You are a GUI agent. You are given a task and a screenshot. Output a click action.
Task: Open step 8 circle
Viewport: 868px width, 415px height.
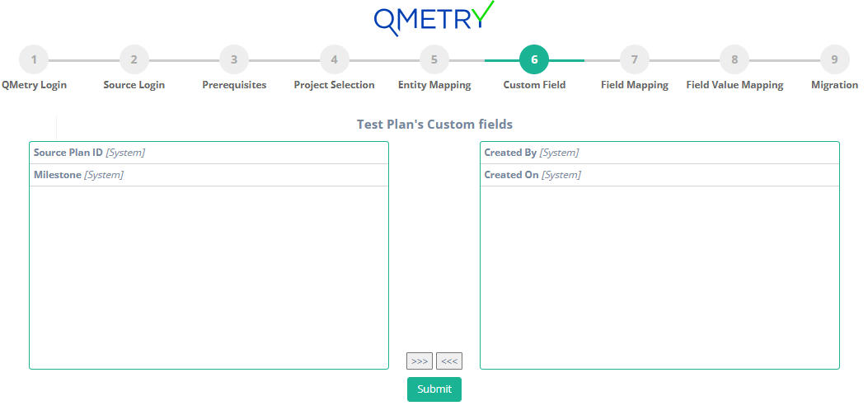point(734,60)
